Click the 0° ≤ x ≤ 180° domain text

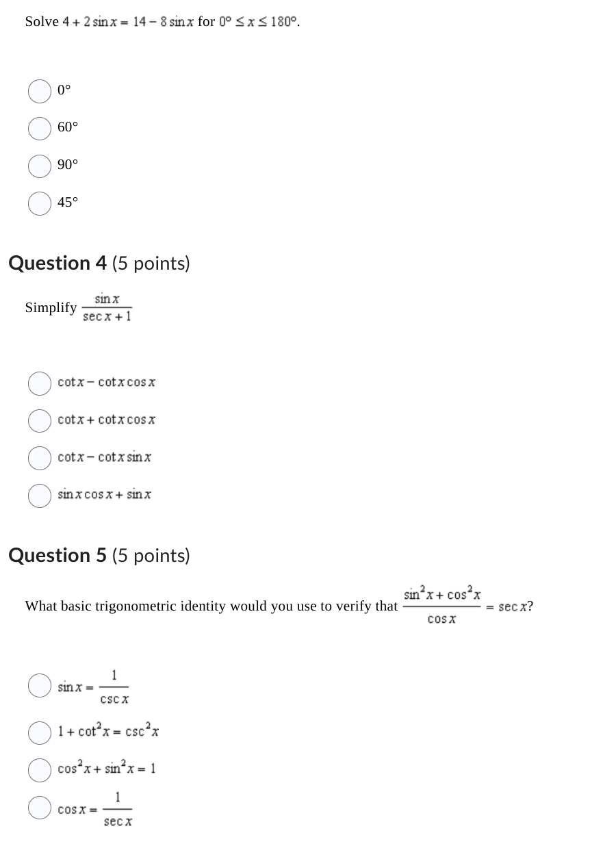[x=259, y=21]
